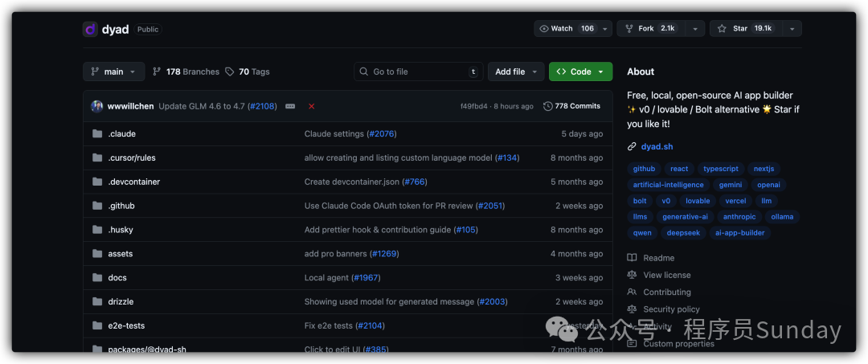The height and width of the screenshot is (364, 868).
Task: Open the 70 Tags page
Action: [x=248, y=72]
